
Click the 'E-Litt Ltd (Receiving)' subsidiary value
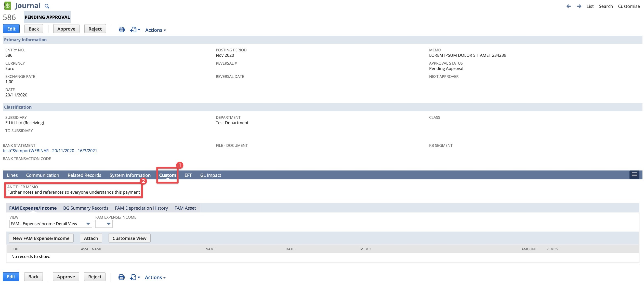point(25,123)
